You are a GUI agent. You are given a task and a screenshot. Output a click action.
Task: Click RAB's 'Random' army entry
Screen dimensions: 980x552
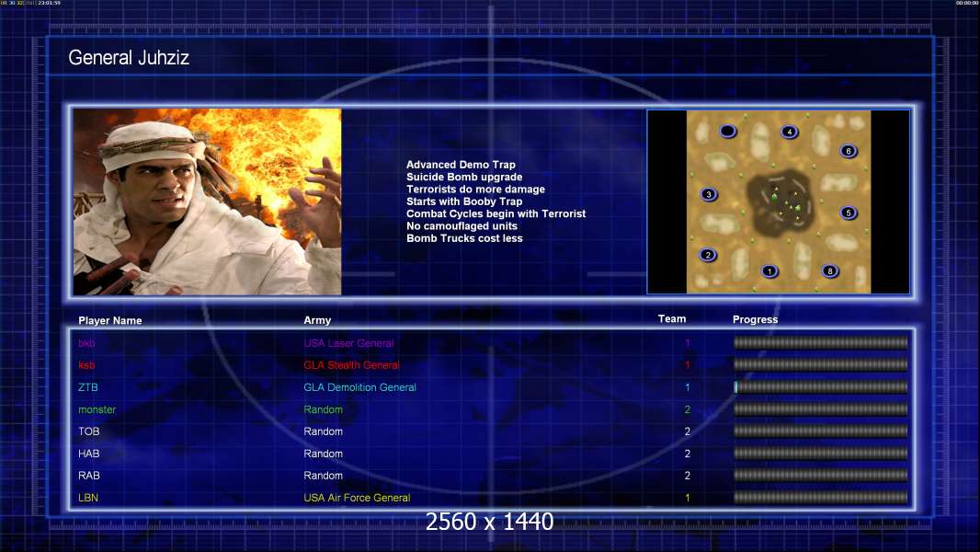(x=323, y=476)
